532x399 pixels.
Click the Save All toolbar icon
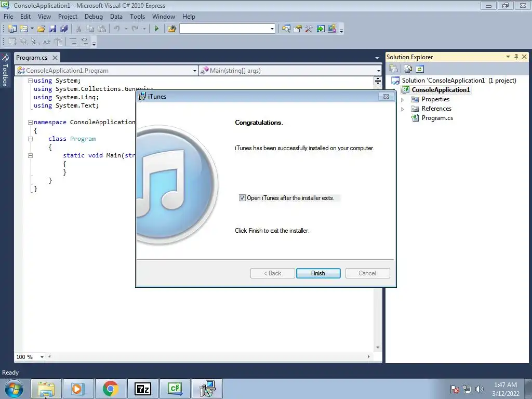(64, 29)
